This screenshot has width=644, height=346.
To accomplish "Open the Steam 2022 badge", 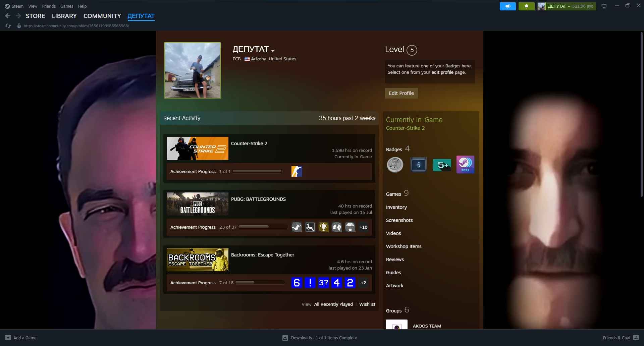I will point(466,165).
